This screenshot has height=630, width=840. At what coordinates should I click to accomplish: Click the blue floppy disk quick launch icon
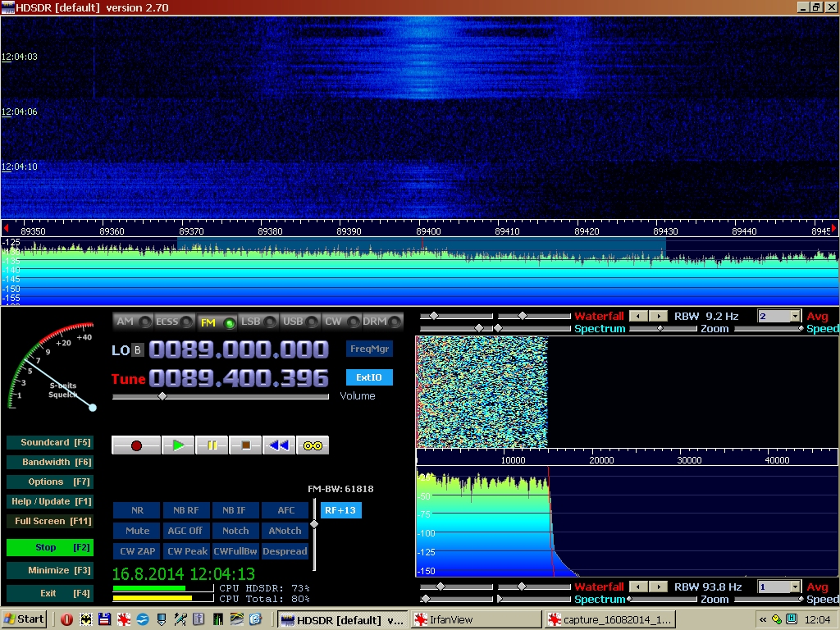104,620
